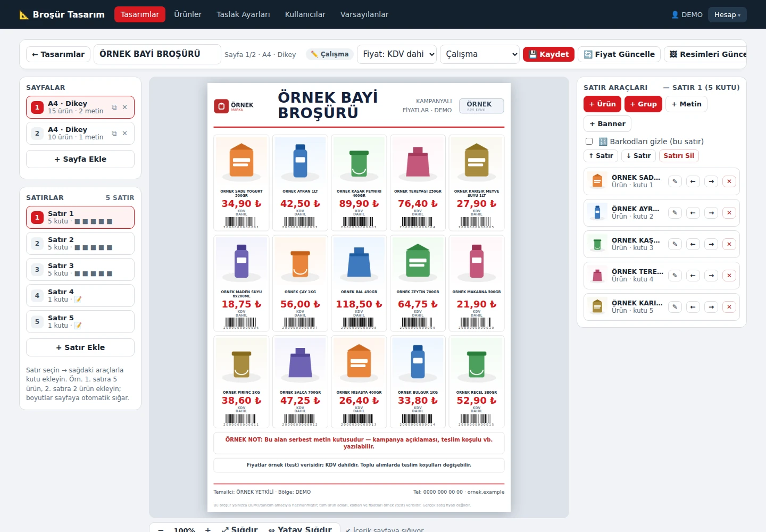
Task: Go back with the ← Tasarımlar button
Action: pos(58,54)
